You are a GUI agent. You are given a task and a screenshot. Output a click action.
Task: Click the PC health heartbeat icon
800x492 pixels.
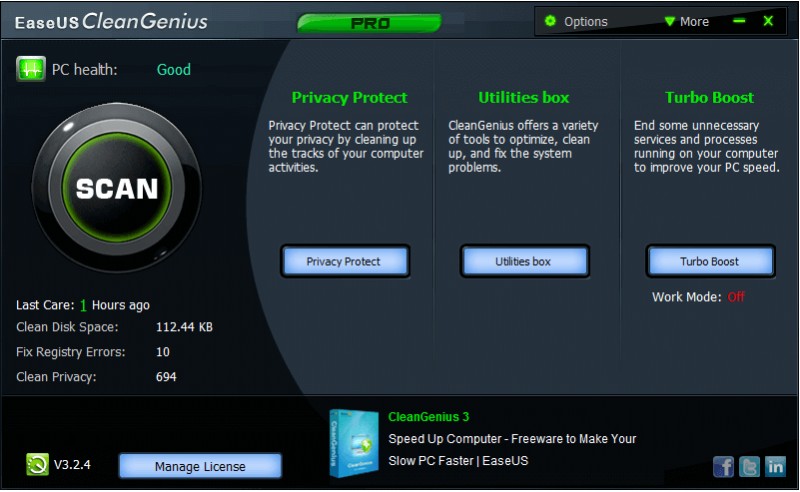31,69
